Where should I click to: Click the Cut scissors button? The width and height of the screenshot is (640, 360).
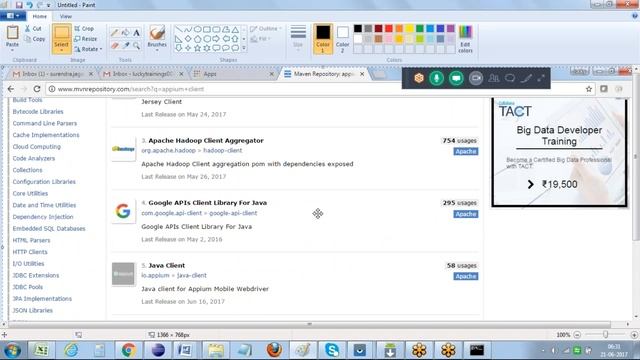(33, 29)
